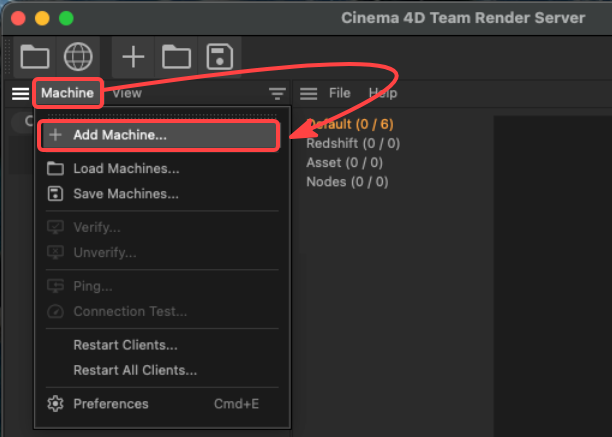Click the filter icon in machine panel

pyautogui.click(x=277, y=94)
